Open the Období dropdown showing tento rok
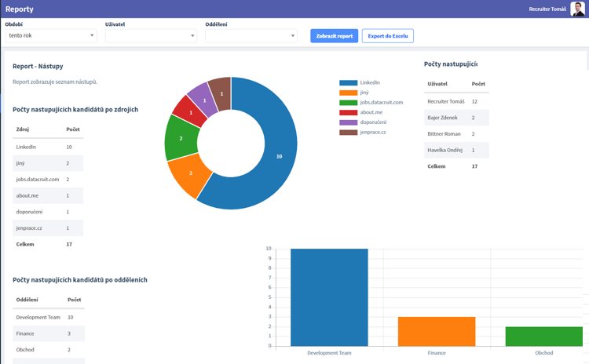Viewport: 589px width, 364px height. pyautogui.click(x=51, y=35)
